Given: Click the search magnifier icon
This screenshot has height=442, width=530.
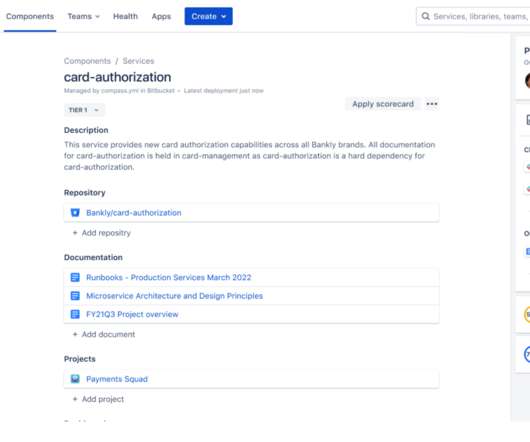Looking at the screenshot, I should (x=426, y=16).
